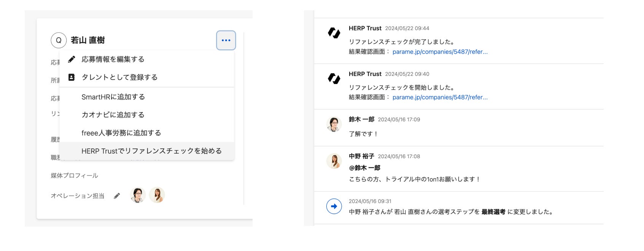Edit オペレーション担当 with the pencil icon
Image resolution: width=644 pixels, height=251 pixels.
point(117,196)
